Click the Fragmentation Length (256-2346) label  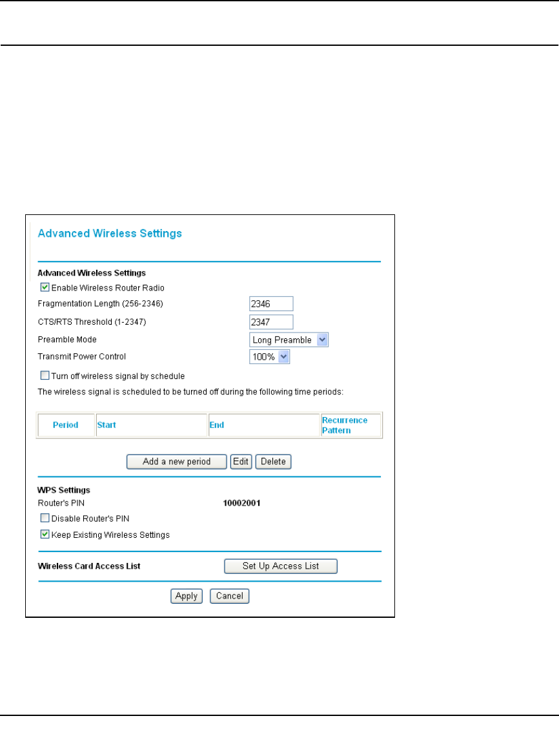point(100,303)
